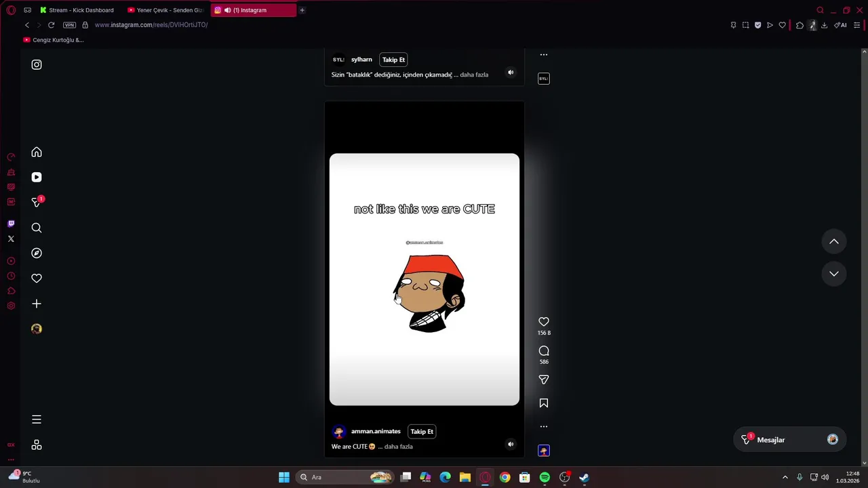The image size is (868, 488).
Task: Open more options below the bookmark icon
Action: click(544, 427)
